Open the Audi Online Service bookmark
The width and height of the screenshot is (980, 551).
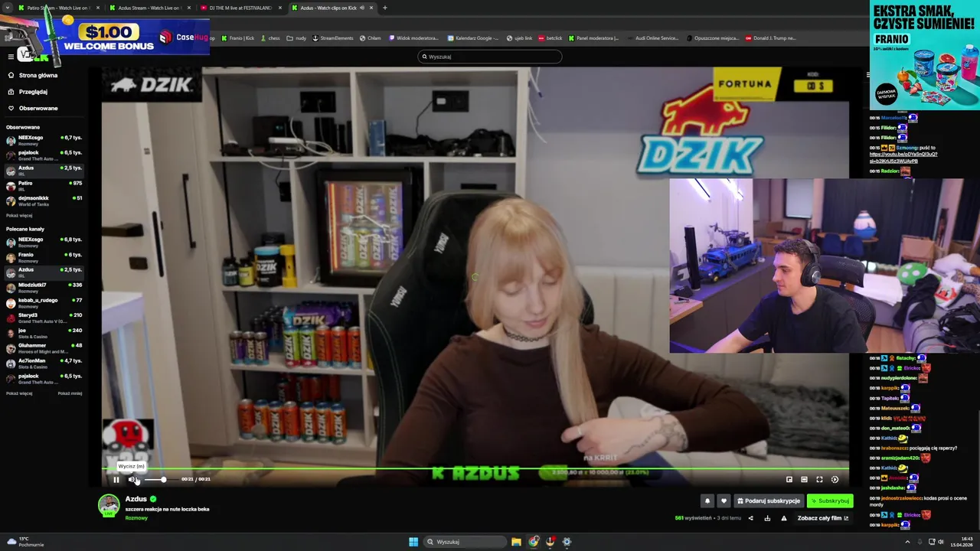coord(654,38)
